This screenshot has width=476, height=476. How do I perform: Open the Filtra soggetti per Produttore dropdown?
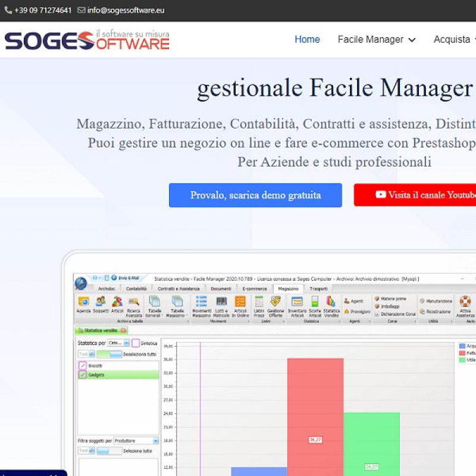tap(136, 441)
